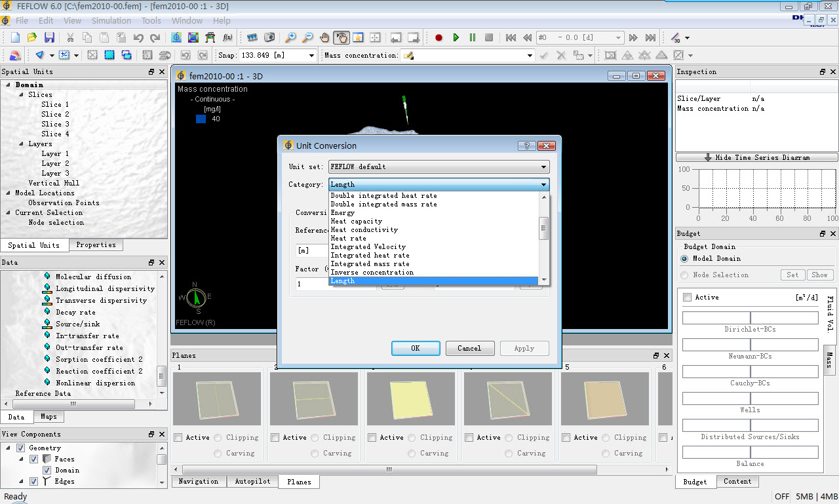Toggle the Geometry checkbox in View Components
Screen dimensions: 839x504
click(x=20, y=448)
